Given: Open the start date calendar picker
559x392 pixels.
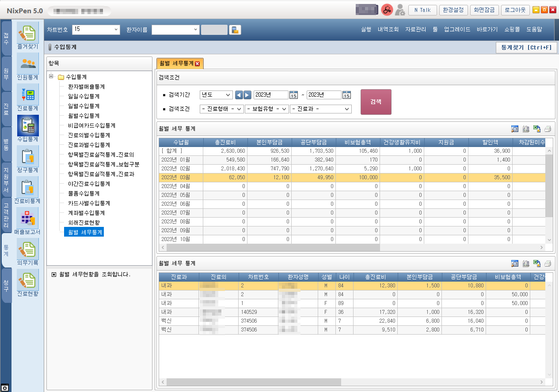Looking at the screenshot, I should coord(294,95).
